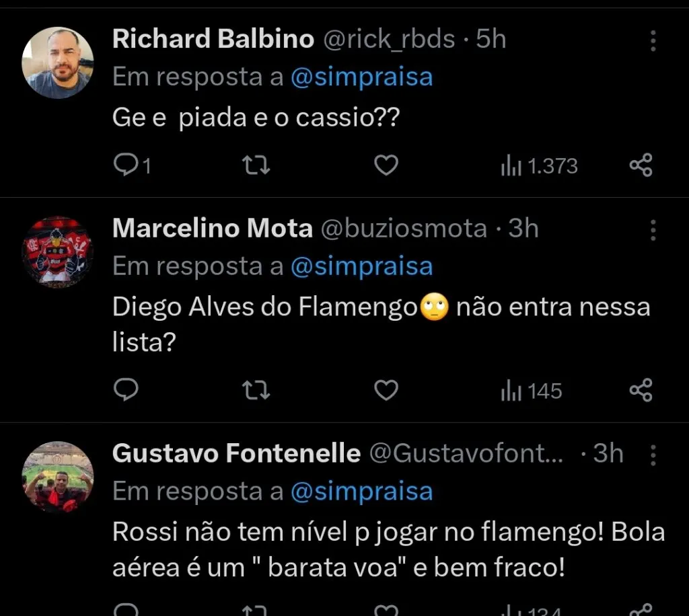
Task: Reply to Richard Balbino's tweet
Action: 128,165
